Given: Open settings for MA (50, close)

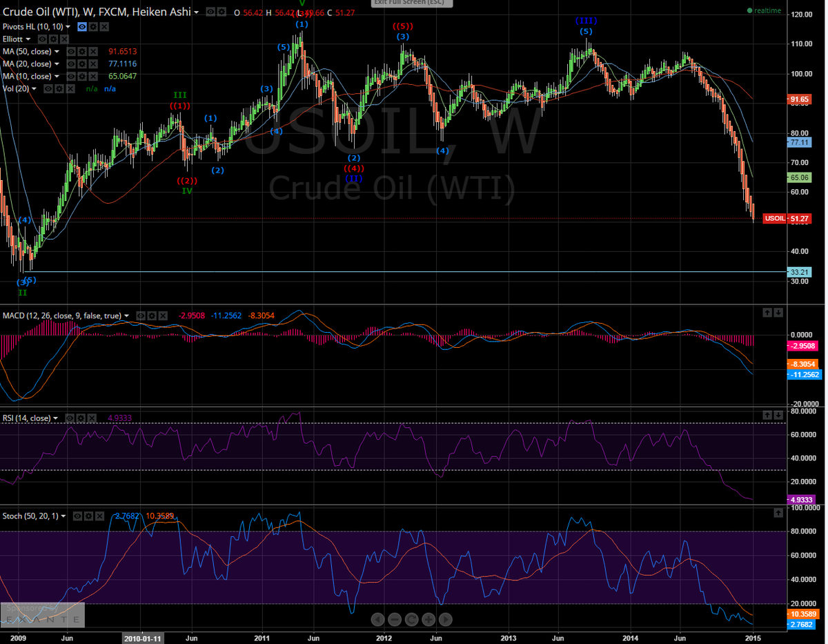Looking at the screenshot, I should click(x=81, y=52).
